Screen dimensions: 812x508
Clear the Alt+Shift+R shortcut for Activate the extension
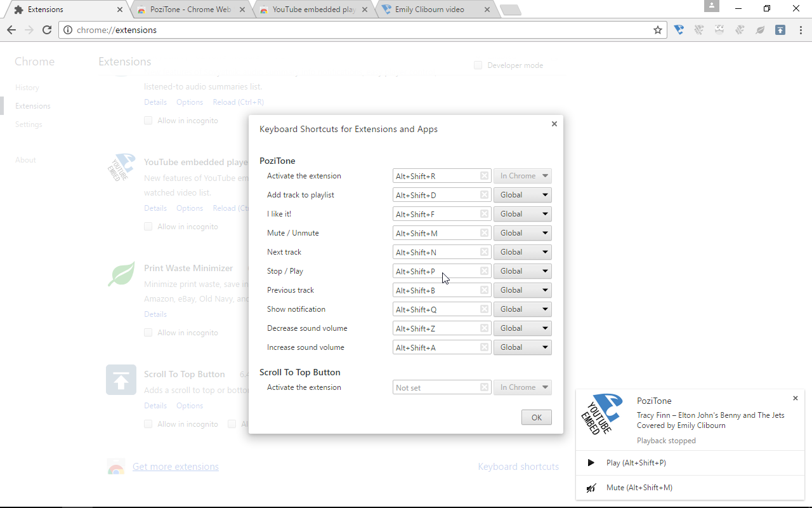pyautogui.click(x=485, y=176)
